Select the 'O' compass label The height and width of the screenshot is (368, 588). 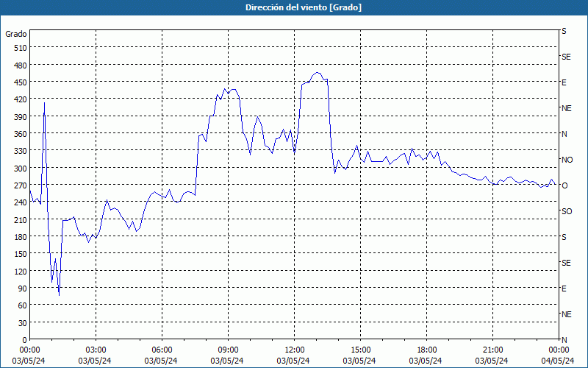click(x=564, y=185)
